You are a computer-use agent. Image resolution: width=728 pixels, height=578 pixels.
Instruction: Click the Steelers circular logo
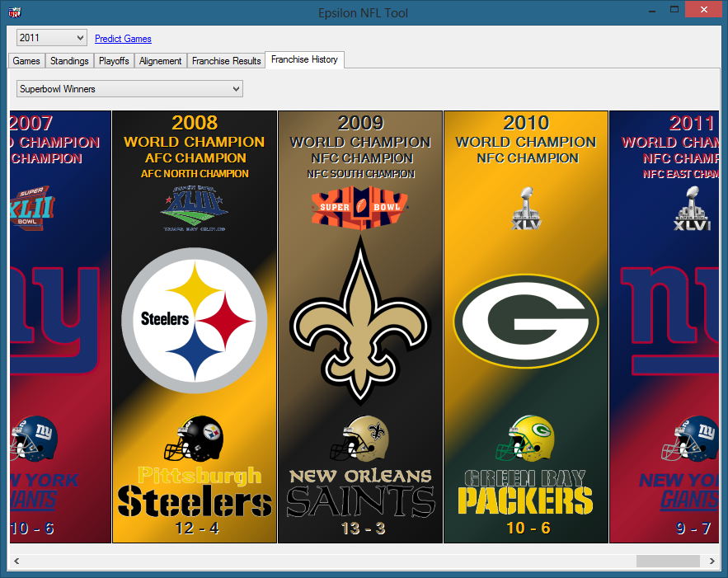pyautogui.click(x=194, y=319)
